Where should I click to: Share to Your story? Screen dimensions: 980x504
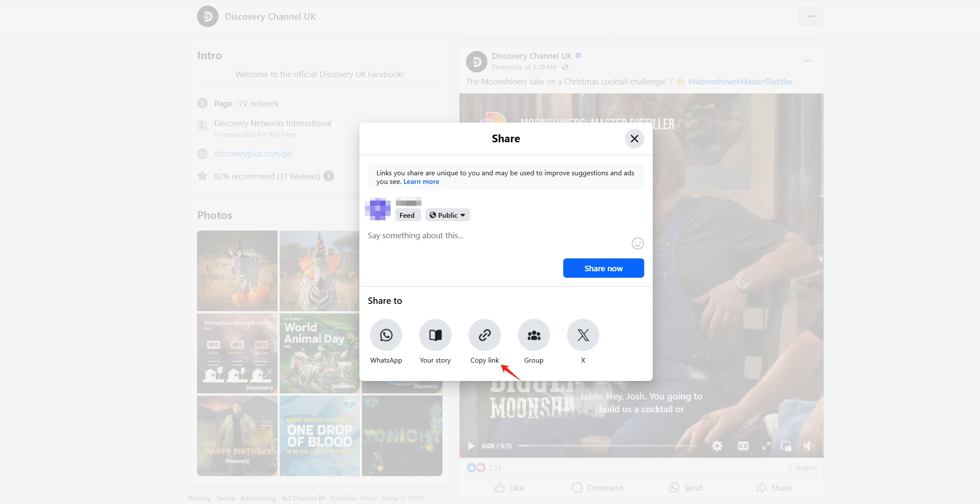pos(435,335)
